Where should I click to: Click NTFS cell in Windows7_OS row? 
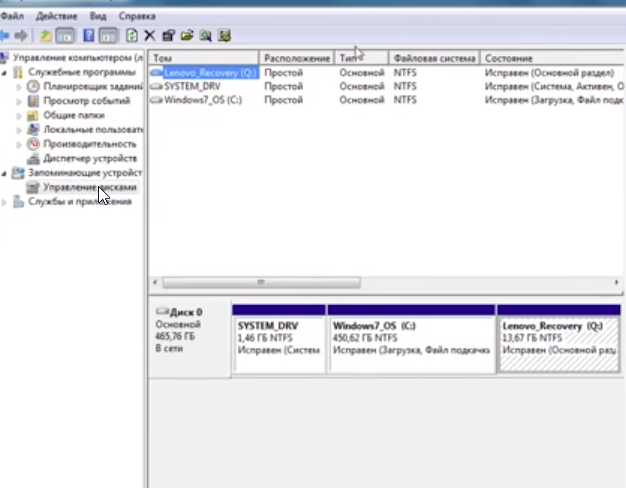pyautogui.click(x=405, y=100)
